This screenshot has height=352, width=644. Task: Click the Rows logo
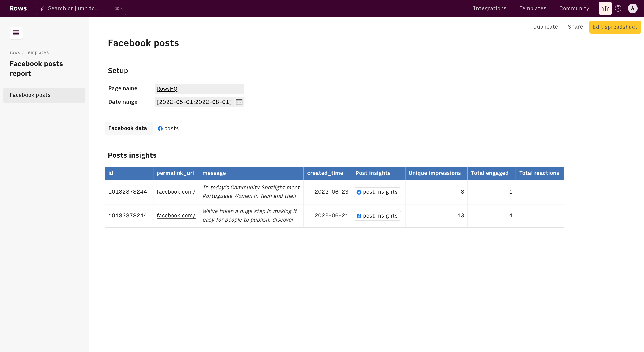tap(18, 8)
